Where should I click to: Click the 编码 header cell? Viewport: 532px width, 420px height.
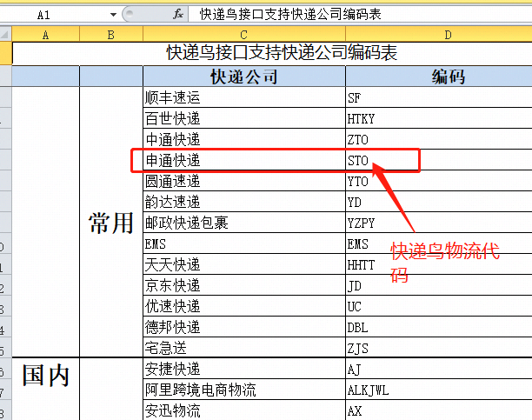click(x=439, y=77)
